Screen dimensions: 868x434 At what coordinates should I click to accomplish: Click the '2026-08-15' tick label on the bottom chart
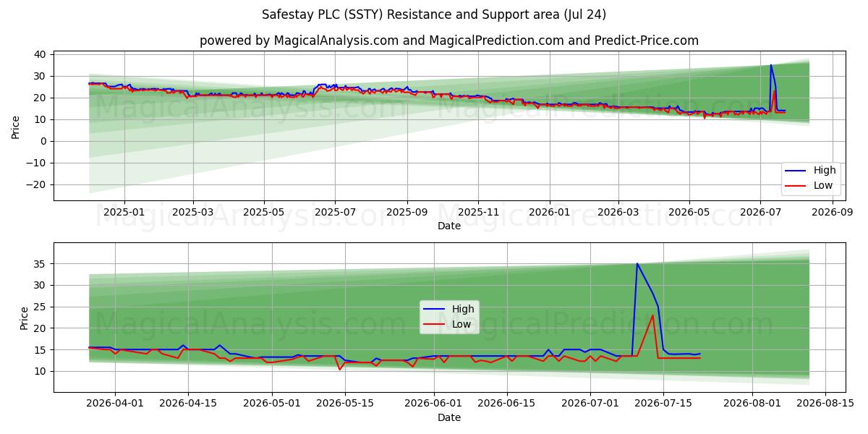(x=826, y=404)
